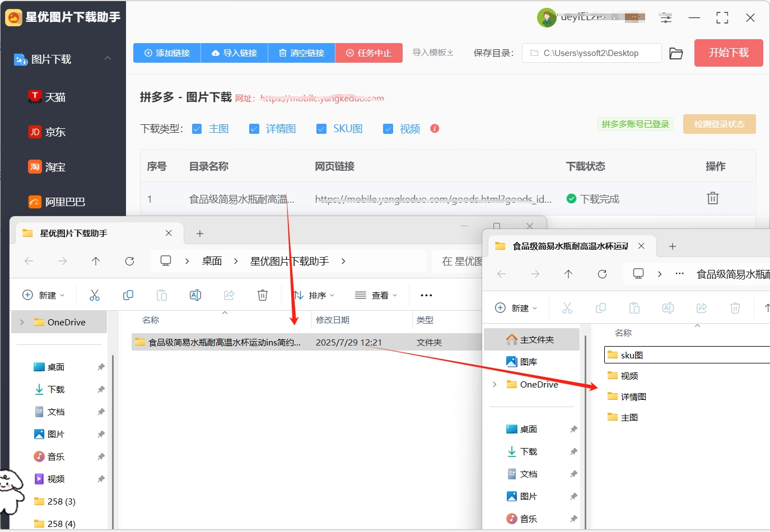The image size is (770, 532).
Task: Select 淘宝 in the app sidebar
Action: pos(47,167)
